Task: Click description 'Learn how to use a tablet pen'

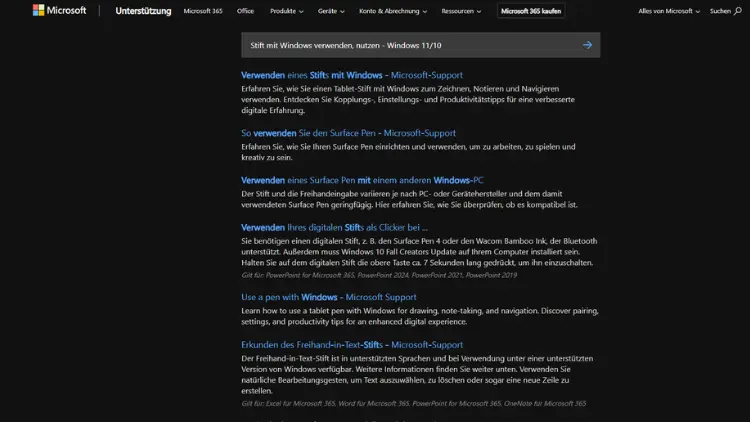Action: pos(420,316)
